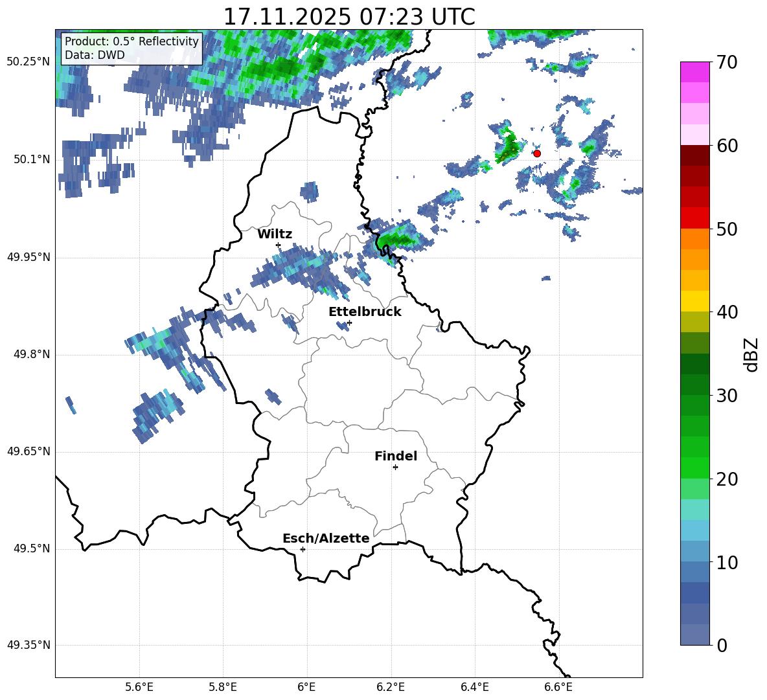The height and width of the screenshot is (700, 767).
Task: Click the 70 colorbar tick label
Action: tap(727, 62)
